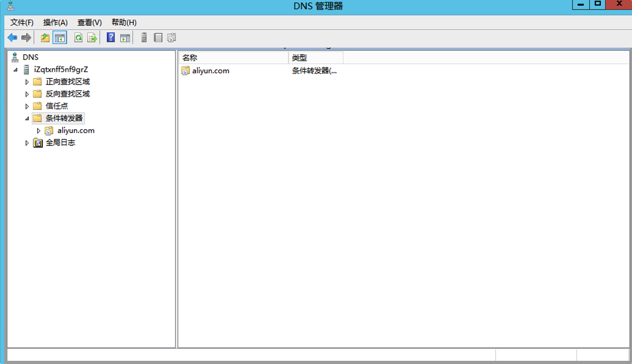632x364 pixels.
Task: Click the blue Back arrow in toolbar
Action: pos(12,38)
